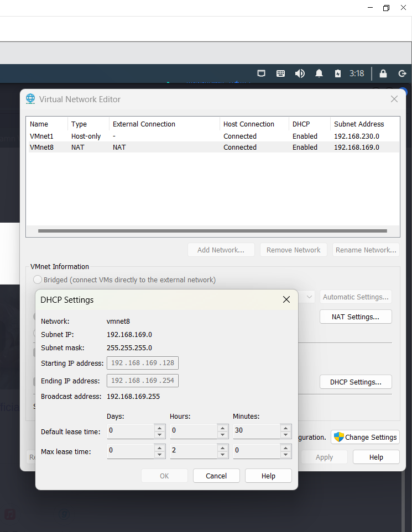Click the log out icon in the panel
Viewport: 412px width, 532px height.
pos(402,73)
